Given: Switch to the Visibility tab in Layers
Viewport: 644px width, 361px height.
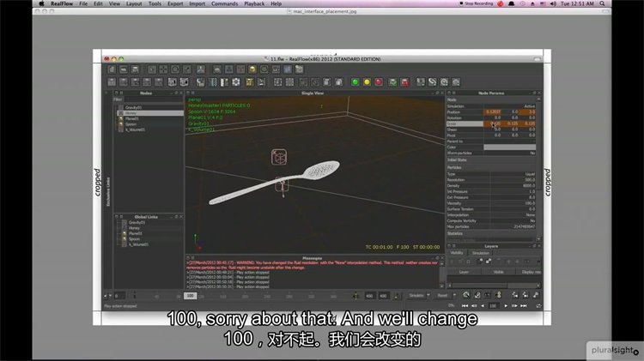Looking at the screenshot, I should click(x=457, y=253).
